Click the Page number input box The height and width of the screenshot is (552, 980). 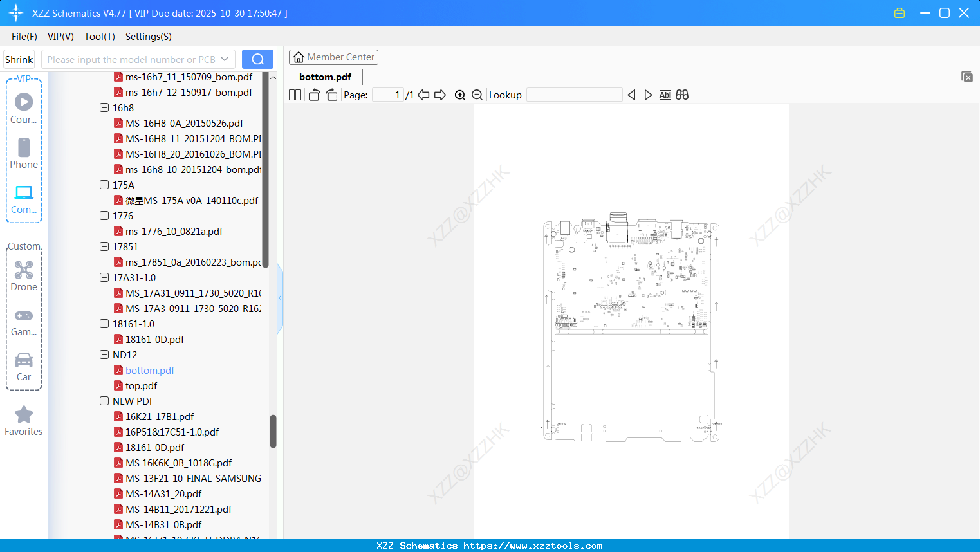tap(388, 95)
